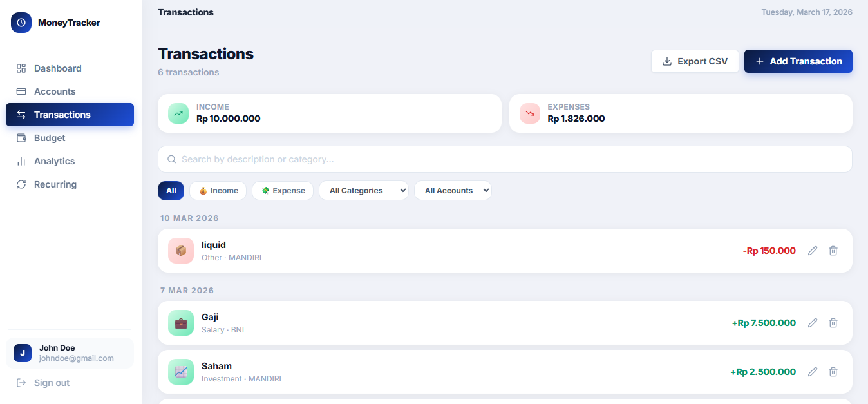Click the johndoe@gmail.com email text
Viewport: 868px width, 404px height.
coord(77,358)
